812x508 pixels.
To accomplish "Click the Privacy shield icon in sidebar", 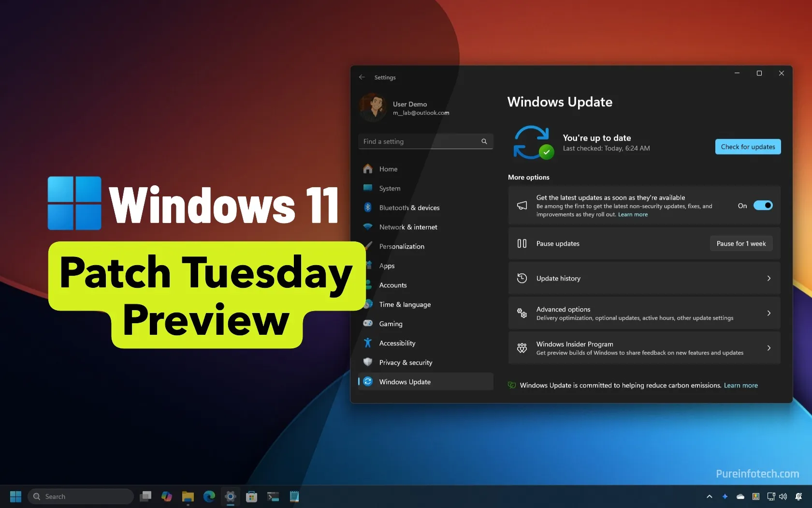I will 368,362.
